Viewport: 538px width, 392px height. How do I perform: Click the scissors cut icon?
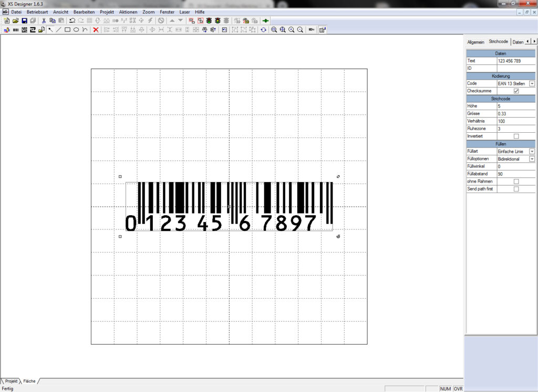click(x=44, y=20)
